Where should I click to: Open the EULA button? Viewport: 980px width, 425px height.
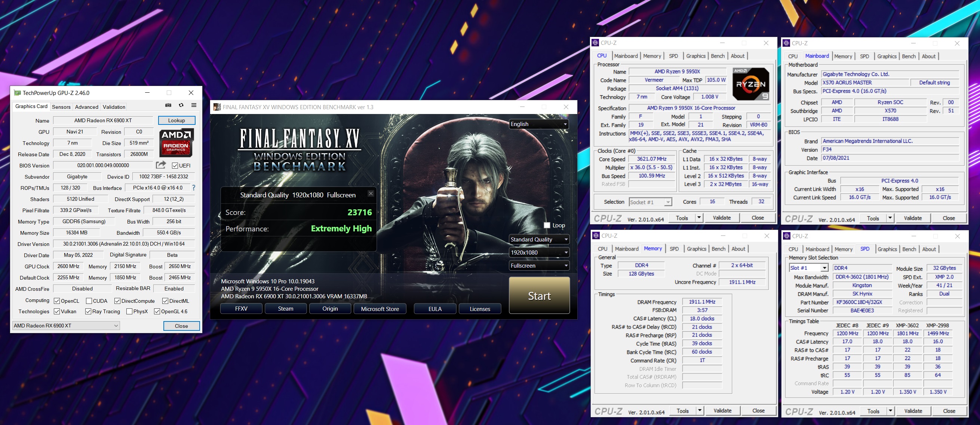click(x=435, y=309)
